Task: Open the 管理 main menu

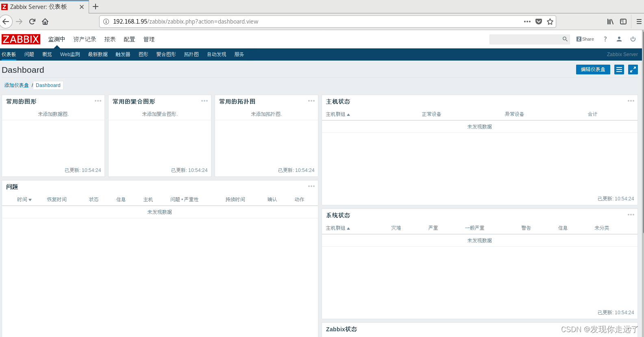Action: tap(149, 39)
